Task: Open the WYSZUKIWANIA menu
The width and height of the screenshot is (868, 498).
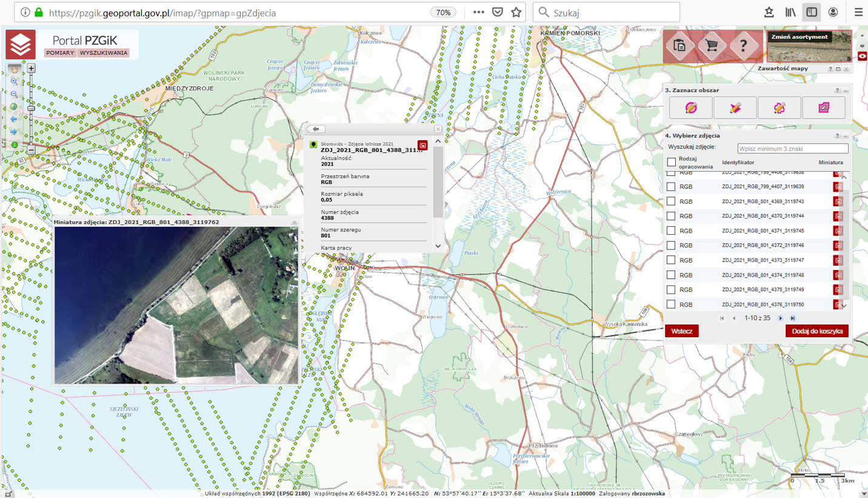Action: pyautogui.click(x=104, y=53)
